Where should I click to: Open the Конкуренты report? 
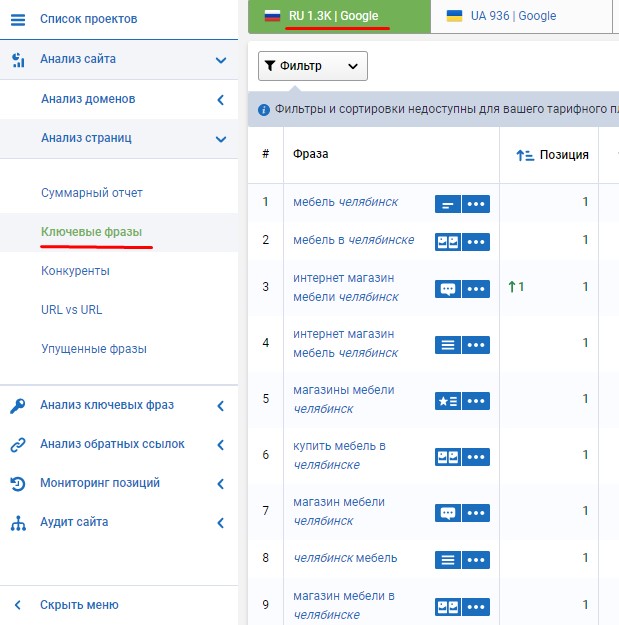coord(76,270)
